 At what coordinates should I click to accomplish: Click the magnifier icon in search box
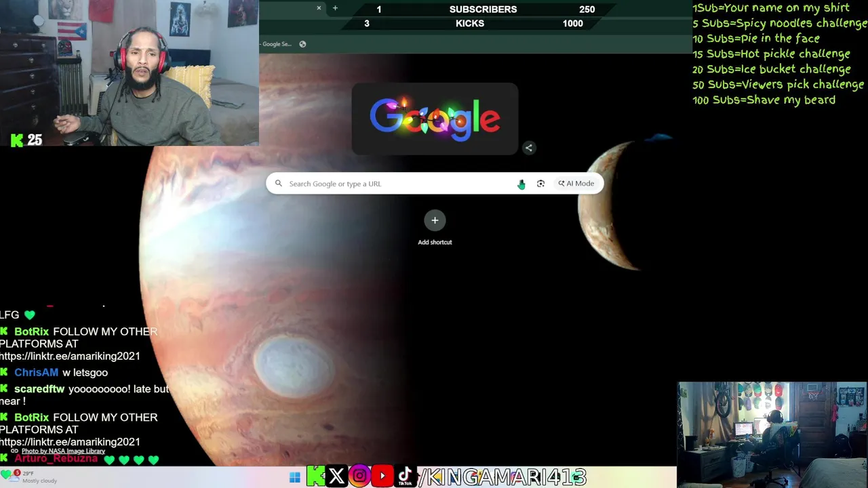[x=278, y=184]
